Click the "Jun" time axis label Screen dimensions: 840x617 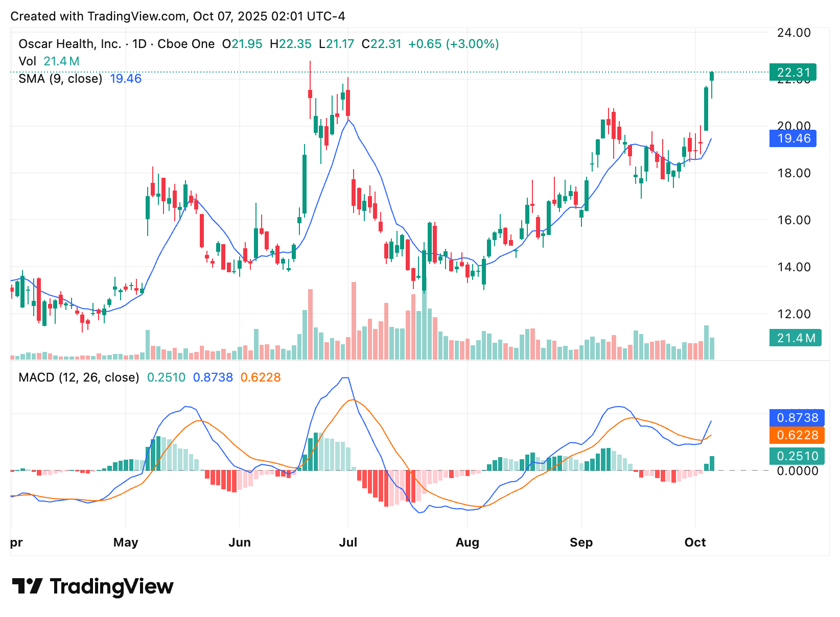pos(240,542)
